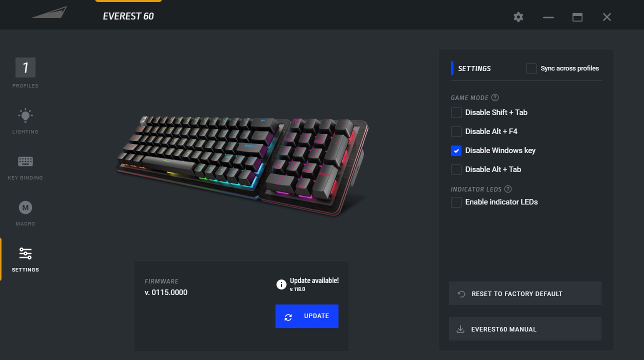Open app preferences gear icon

tap(518, 17)
